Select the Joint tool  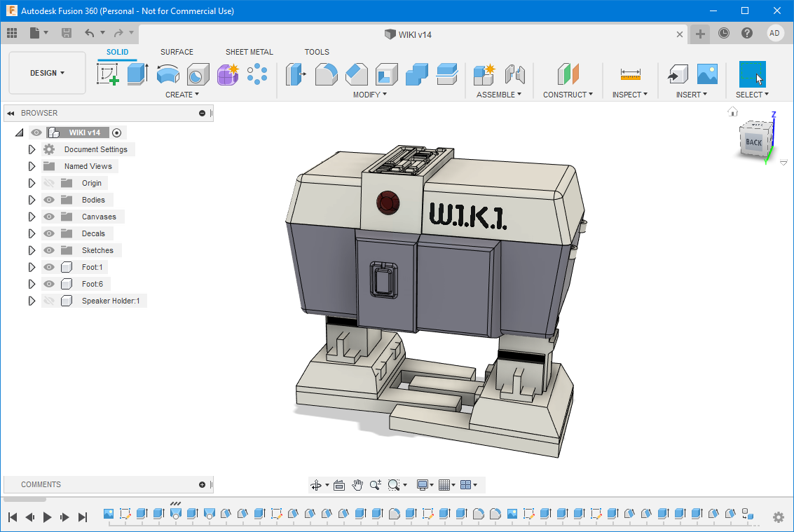(514, 74)
